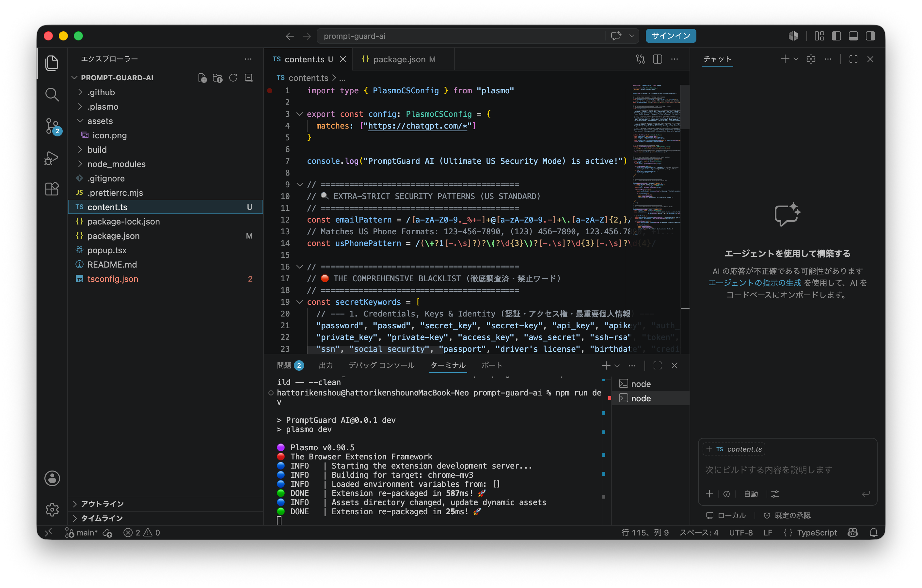The image size is (922, 588).
Task: Switch to the 出力 panel tab
Action: click(326, 366)
